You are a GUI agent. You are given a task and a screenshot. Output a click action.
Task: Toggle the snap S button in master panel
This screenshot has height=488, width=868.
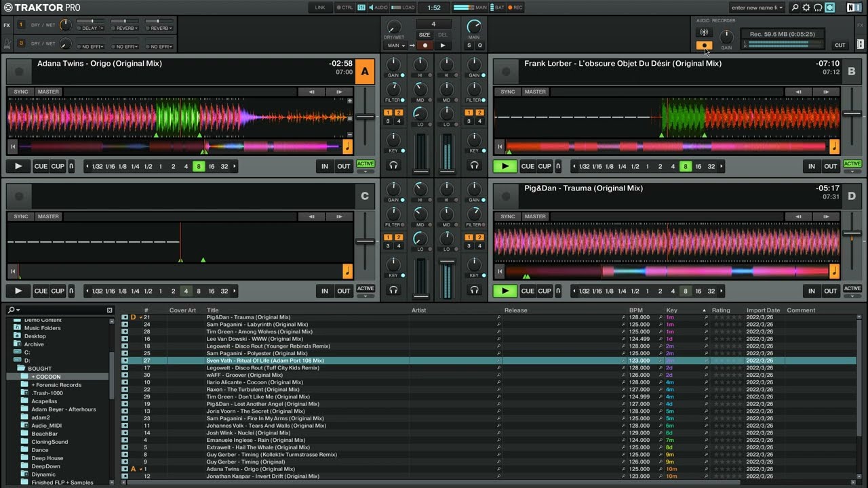(469, 45)
